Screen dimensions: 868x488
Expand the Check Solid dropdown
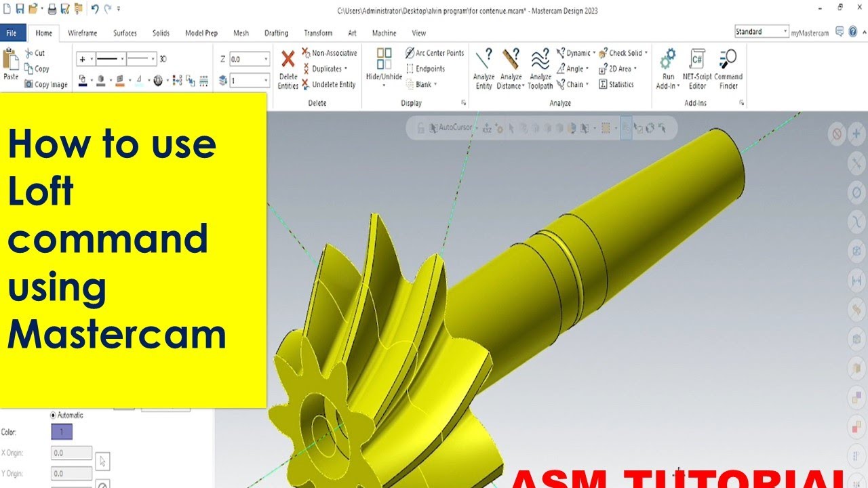(x=646, y=53)
